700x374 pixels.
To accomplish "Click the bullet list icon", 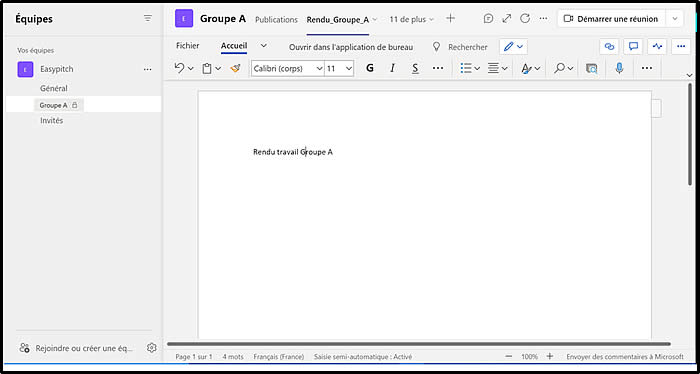I will pos(466,68).
